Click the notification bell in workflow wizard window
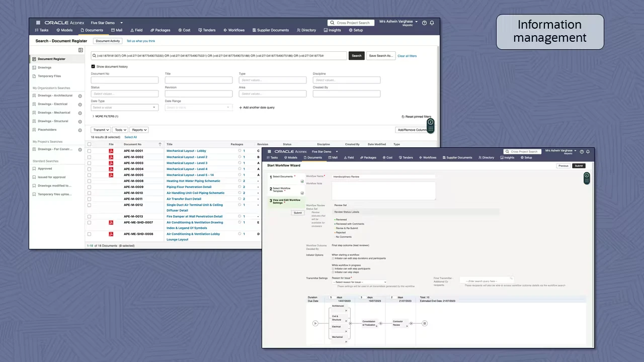This screenshot has width=644, height=362. click(x=588, y=151)
